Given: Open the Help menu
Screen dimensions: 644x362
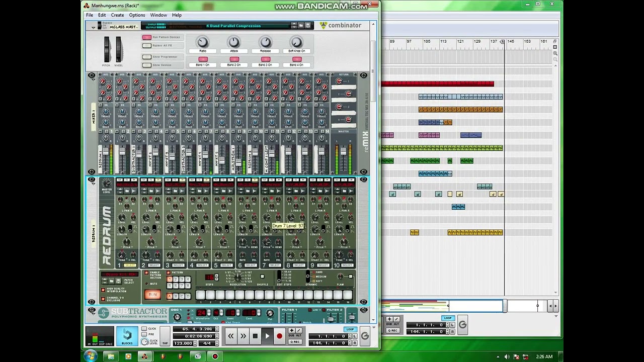Looking at the screenshot, I should coord(177,15).
